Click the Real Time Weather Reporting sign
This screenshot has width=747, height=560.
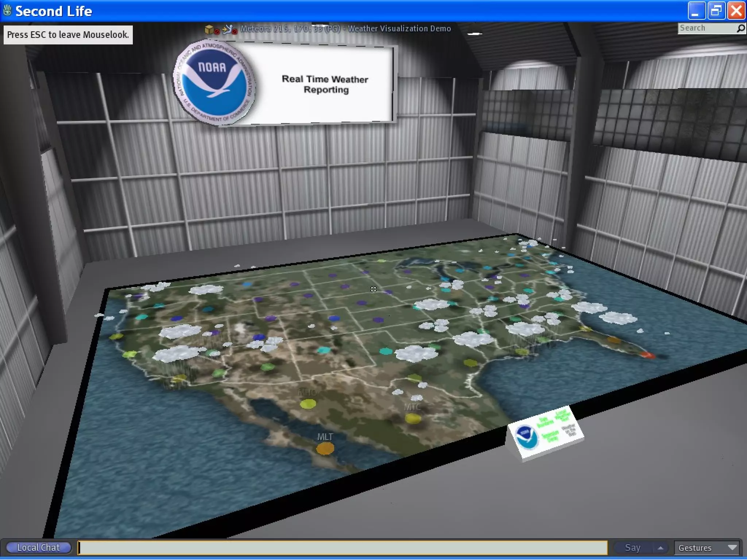click(325, 84)
